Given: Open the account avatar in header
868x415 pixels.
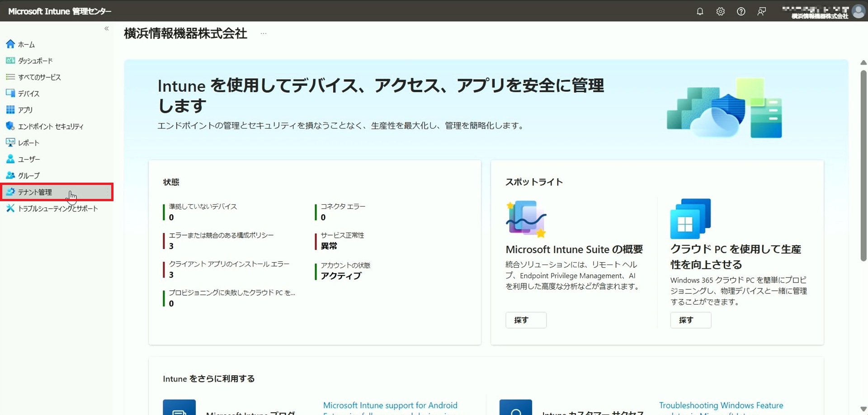Looking at the screenshot, I should pyautogui.click(x=858, y=11).
